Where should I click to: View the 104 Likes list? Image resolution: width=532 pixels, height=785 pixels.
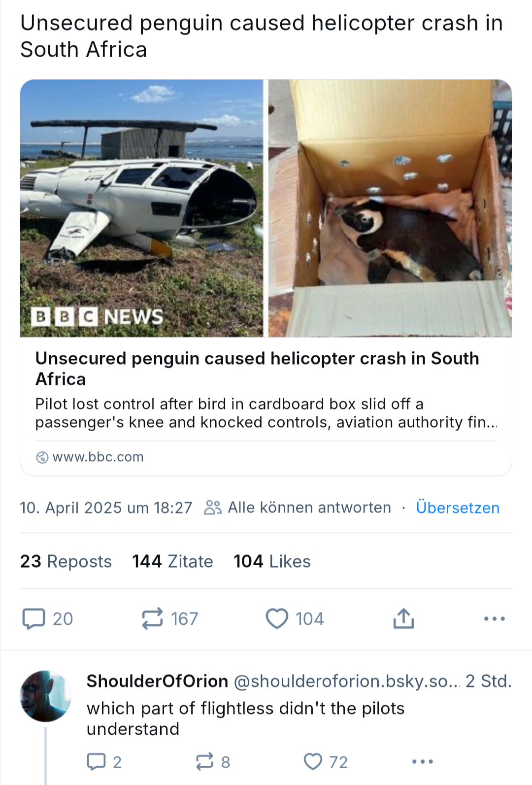click(272, 561)
